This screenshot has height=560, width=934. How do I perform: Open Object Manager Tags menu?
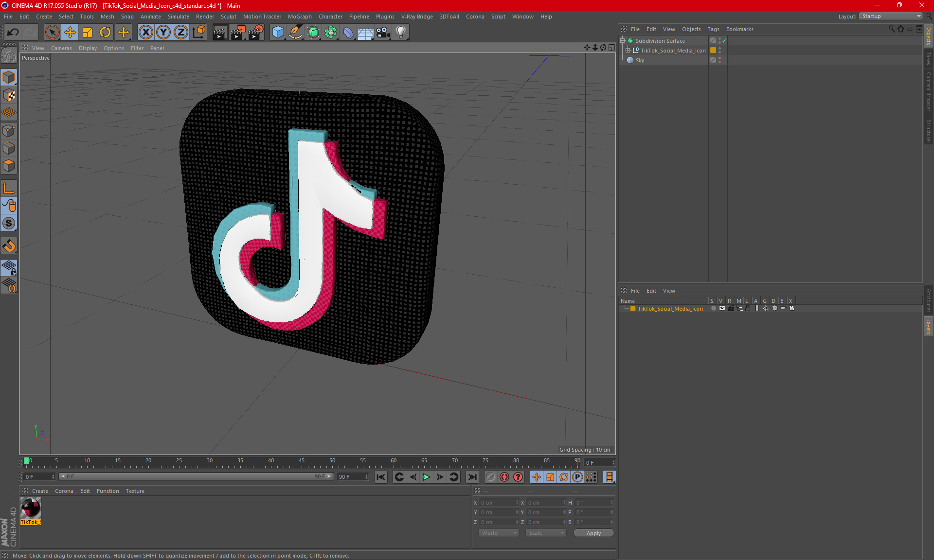(713, 29)
